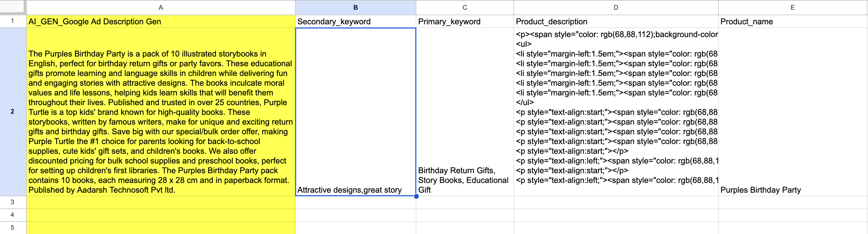Click the 'Product_name' header cell

pos(792,21)
